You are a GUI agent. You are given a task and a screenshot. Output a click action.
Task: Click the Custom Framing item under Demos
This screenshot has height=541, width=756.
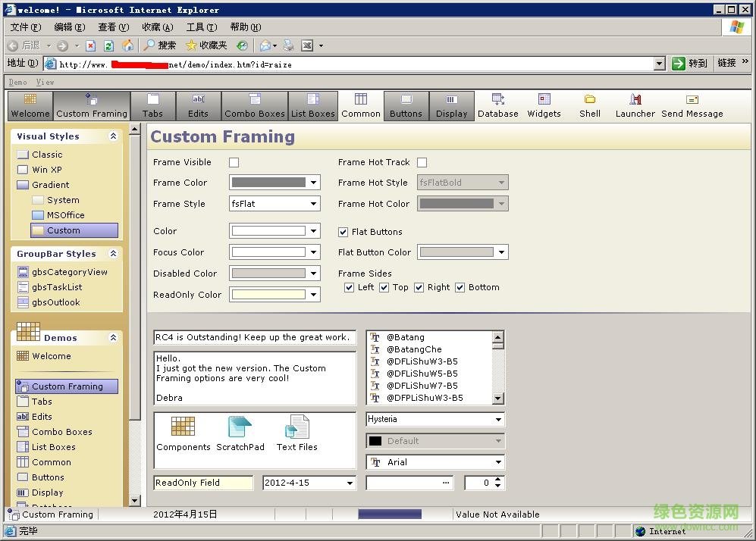(x=66, y=386)
